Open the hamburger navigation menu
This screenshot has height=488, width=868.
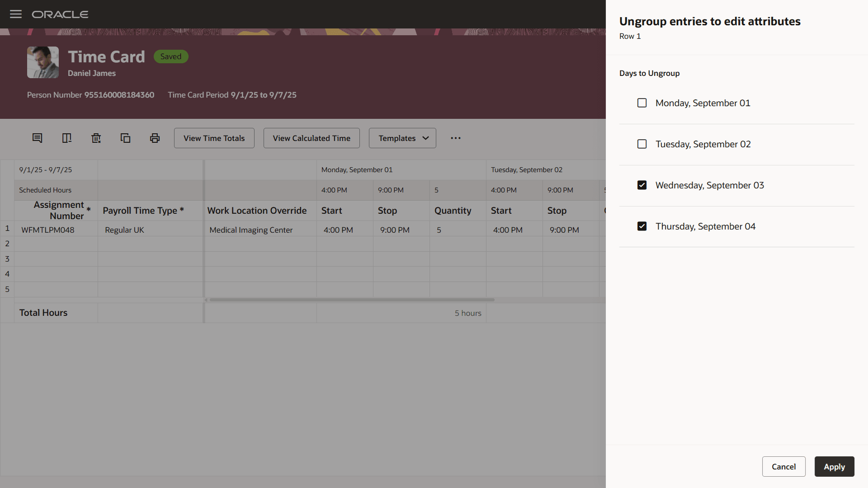(x=16, y=14)
